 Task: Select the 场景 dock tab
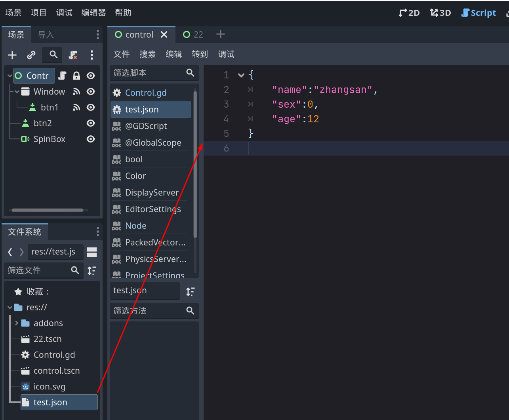[16, 34]
